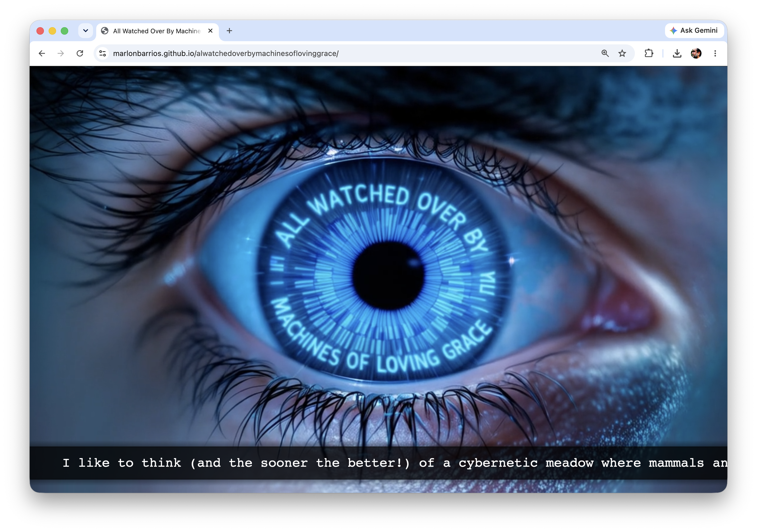The width and height of the screenshot is (757, 532).
Task: Open the Downloads tray icon
Action: tap(677, 53)
